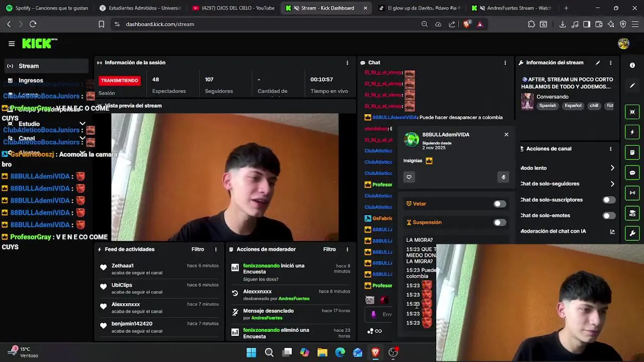644x362 pixels.
Task: Open Acciones de moderador options menu
Action: 347,249
